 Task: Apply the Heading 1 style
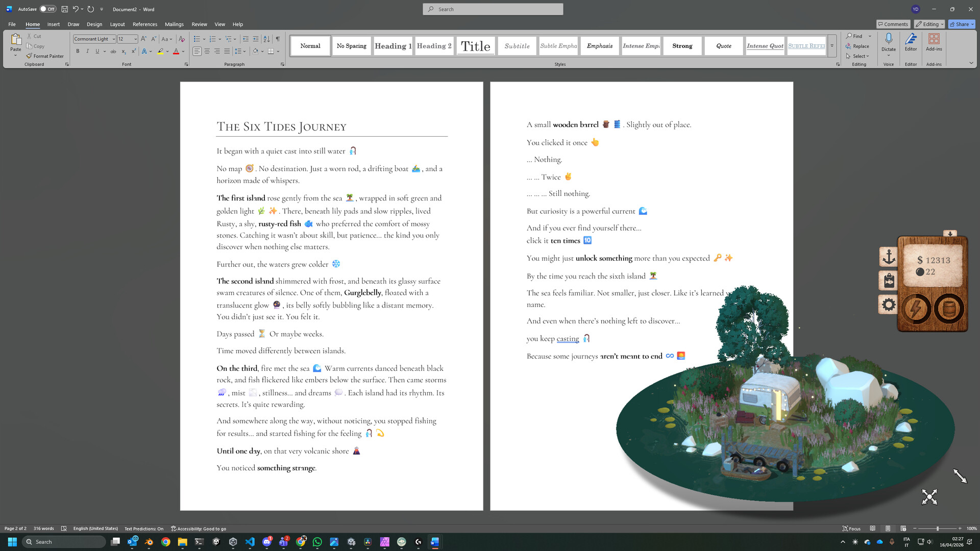[x=393, y=46]
